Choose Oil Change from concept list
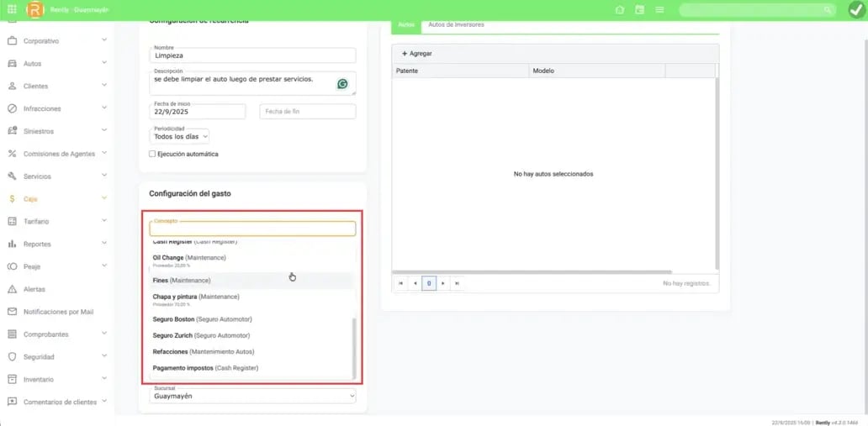This screenshot has width=868, height=426. [x=189, y=258]
